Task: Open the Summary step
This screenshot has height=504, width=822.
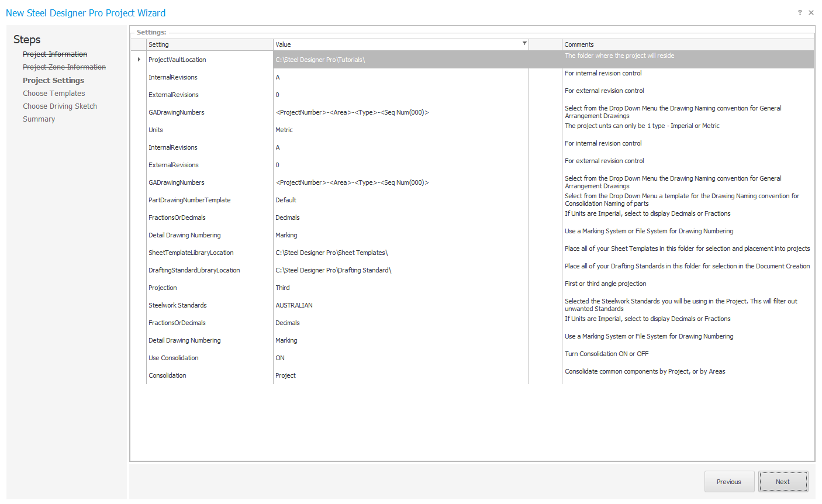Action: tap(39, 119)
